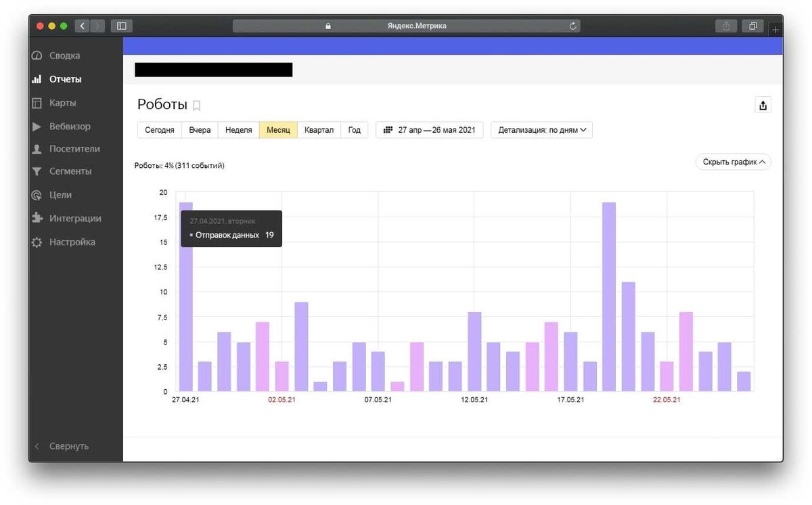This screenshot has height=505, width=812.
Task: Click the Роботы: 4% (311 событий) summary
Action: 179,166
